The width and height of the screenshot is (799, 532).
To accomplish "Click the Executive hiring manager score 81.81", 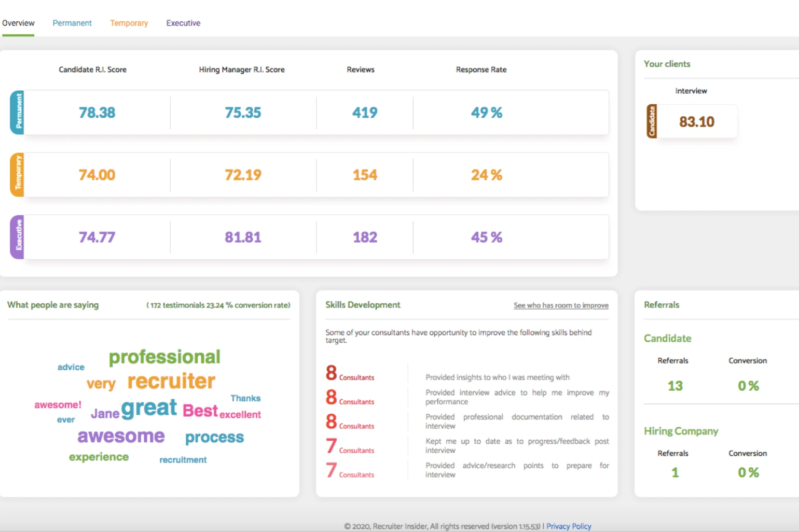I will click(243, 237).
